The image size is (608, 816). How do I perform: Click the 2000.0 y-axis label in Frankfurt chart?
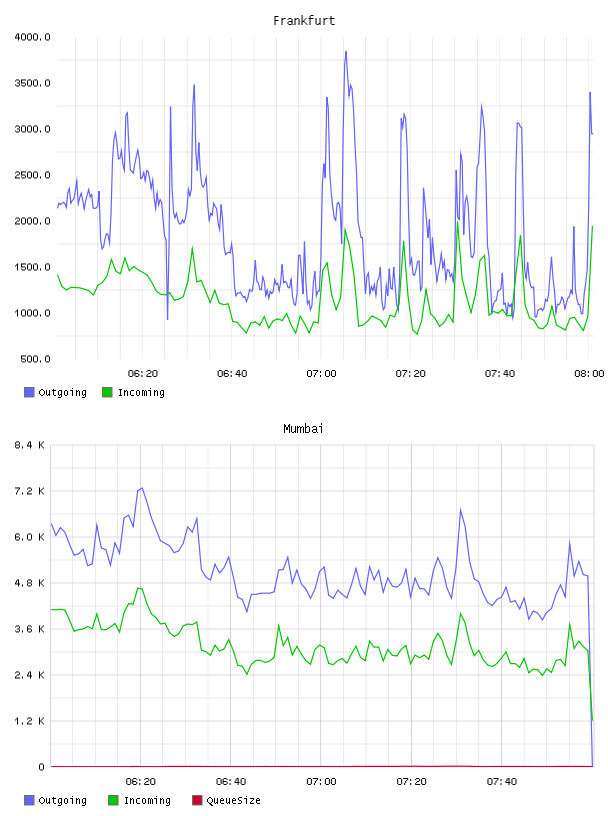click(32, 221)
